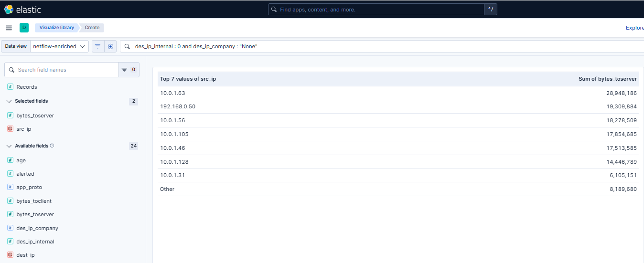644x263 pixels.
Task: Click the value 18,278,509
Action: 622,120
